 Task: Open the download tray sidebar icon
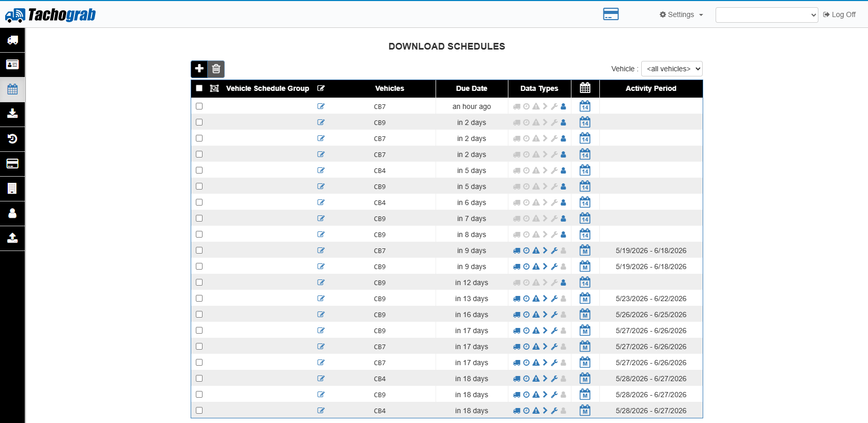(12, 114)
